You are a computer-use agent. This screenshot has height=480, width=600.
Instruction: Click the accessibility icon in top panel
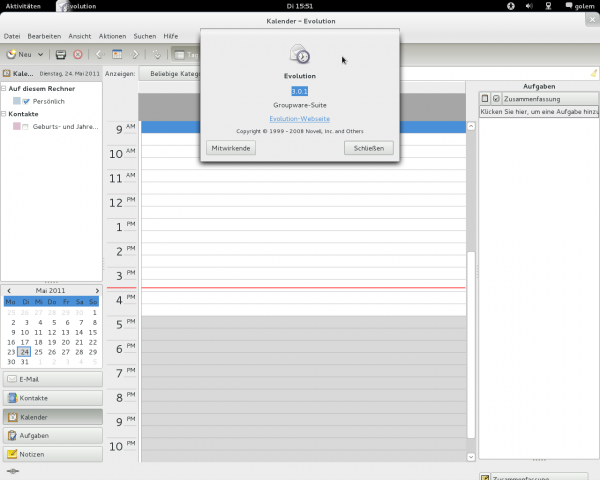click(x=511, y=6)
